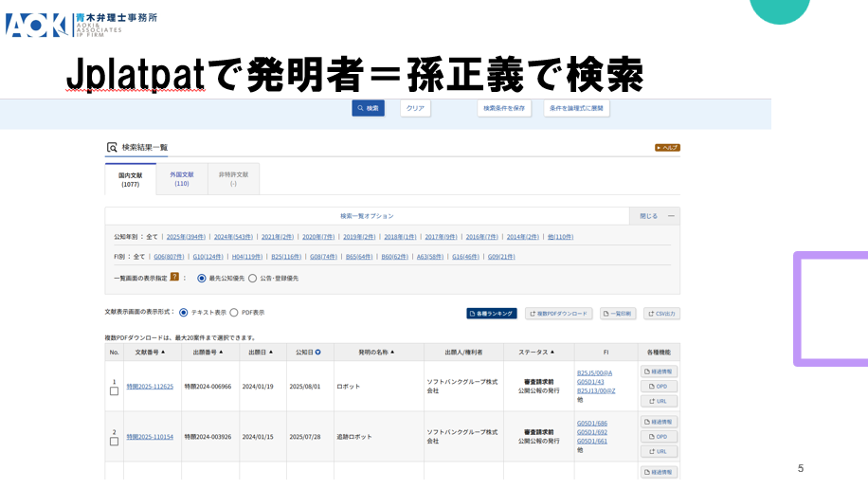Click 複数PDFダウンロード download button
Image resolution: width=868 pixels, height=489 pixels.
559,314
